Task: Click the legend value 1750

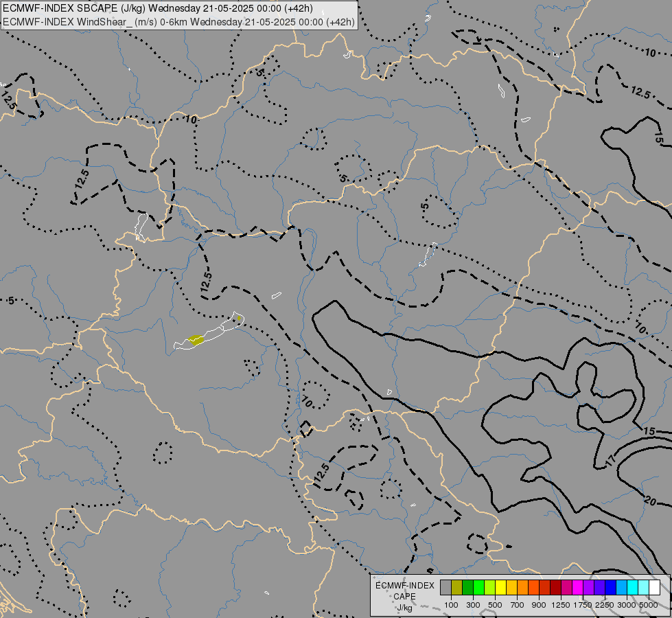Action: [x=583, y=605]
